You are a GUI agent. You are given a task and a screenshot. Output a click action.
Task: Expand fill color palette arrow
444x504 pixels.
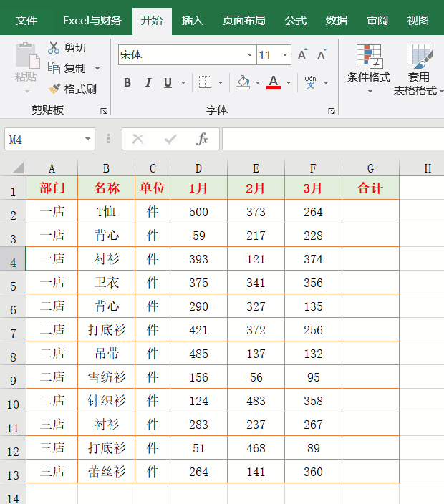258,83
